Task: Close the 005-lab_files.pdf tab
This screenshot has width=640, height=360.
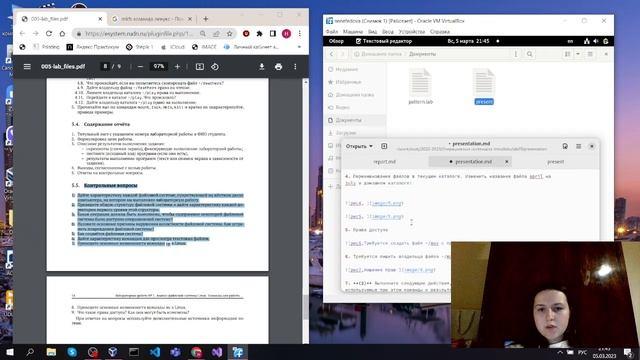Action: pos(100,19)
